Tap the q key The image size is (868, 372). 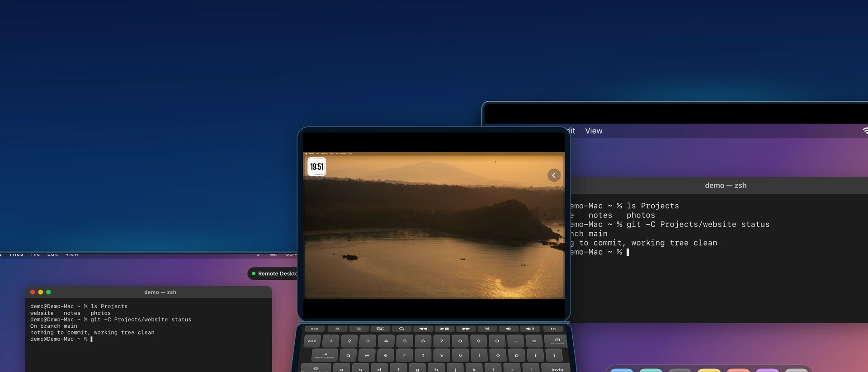pyautogui.click(x=348, y=355)
